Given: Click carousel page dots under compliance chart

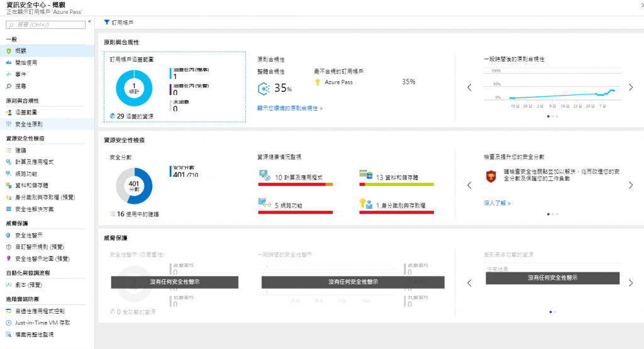Looking at the screenshot, I should pos(553,116).
